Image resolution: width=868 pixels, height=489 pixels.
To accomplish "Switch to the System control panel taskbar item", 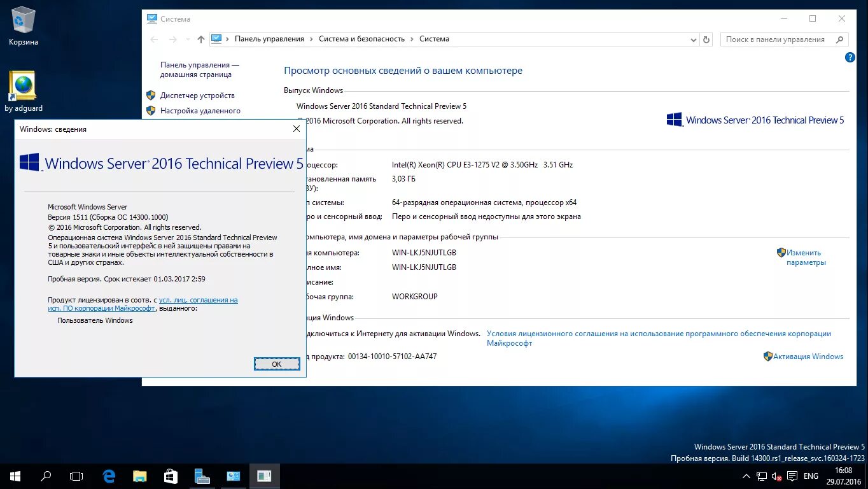I will (233, 476).
